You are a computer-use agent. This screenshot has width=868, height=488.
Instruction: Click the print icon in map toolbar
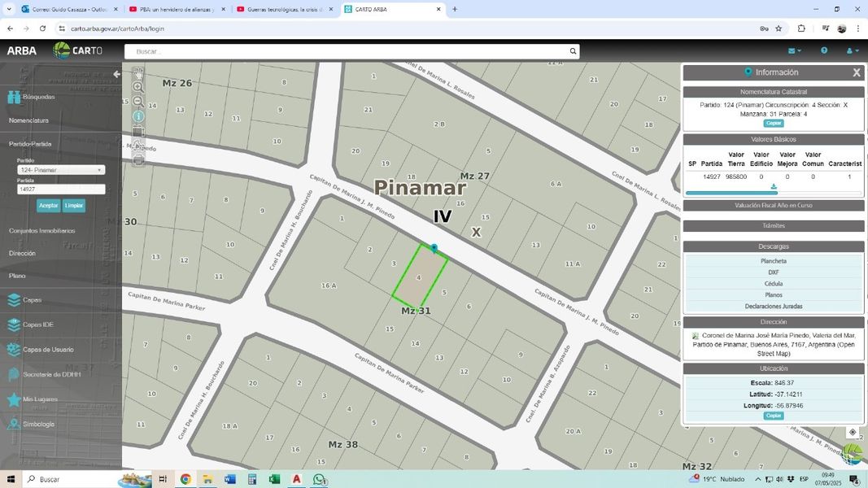coord(138,160)
